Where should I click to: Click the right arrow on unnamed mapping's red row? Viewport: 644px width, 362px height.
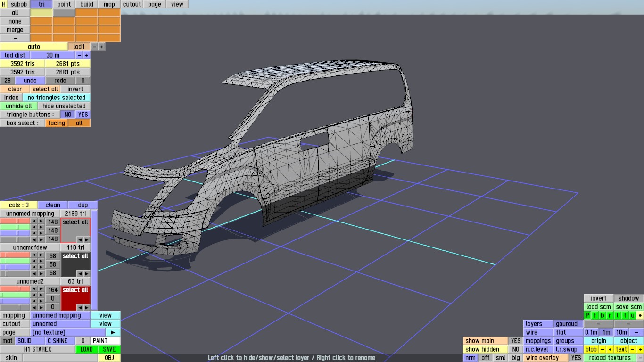pos(41,221)
